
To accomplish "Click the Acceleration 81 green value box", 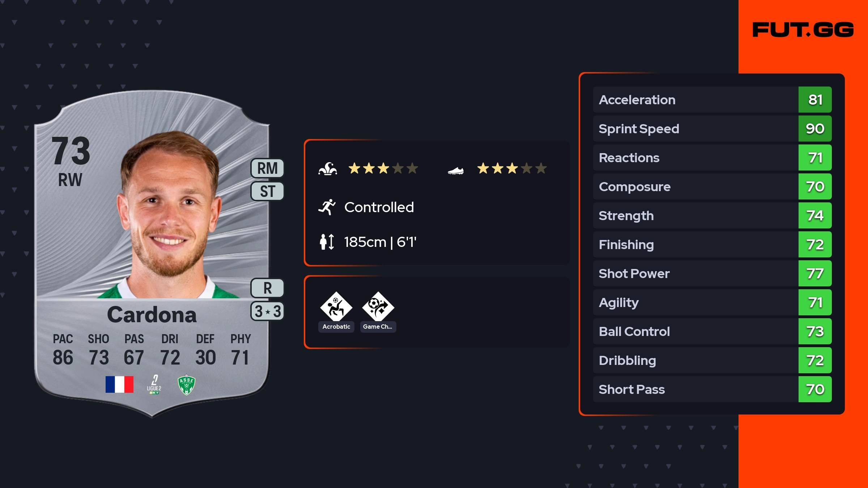I will tap(815, 100).
